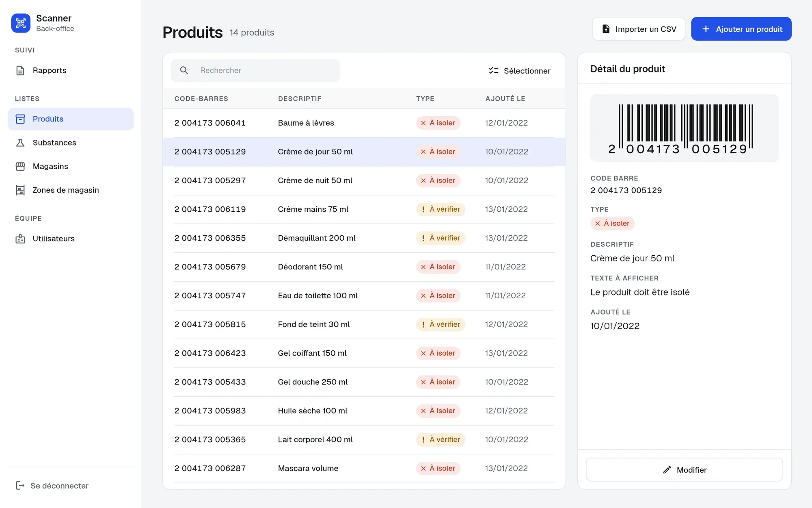
Task: Click the CODE-BARRES column header
Action: [201, 99]
